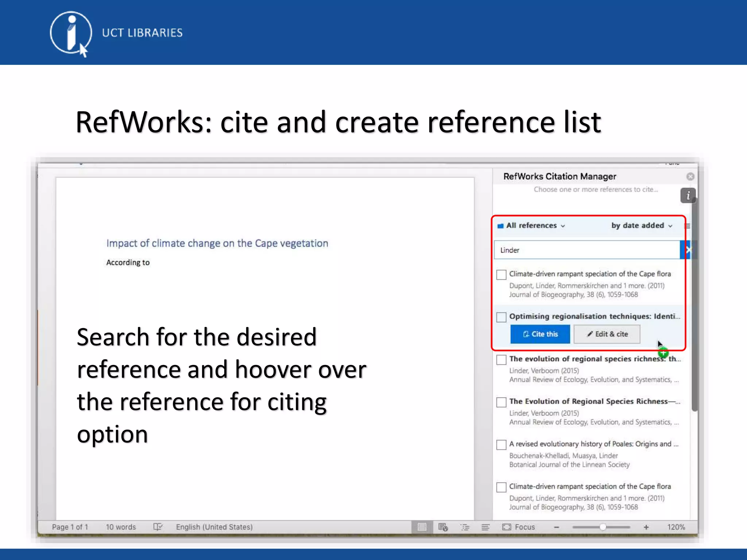This screenshot has height=560, width=747.
Task: Click the 120% zoom level
Action: coord(676,527)
